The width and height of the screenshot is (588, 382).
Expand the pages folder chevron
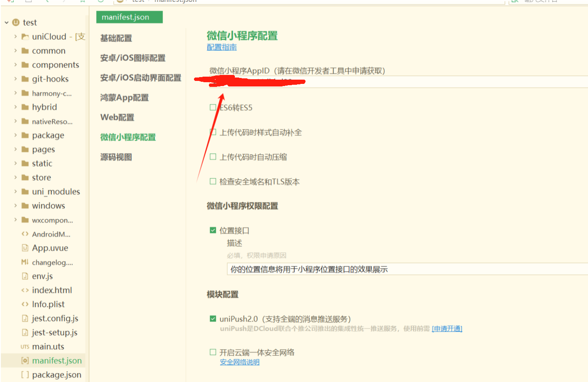pos(15,149)
